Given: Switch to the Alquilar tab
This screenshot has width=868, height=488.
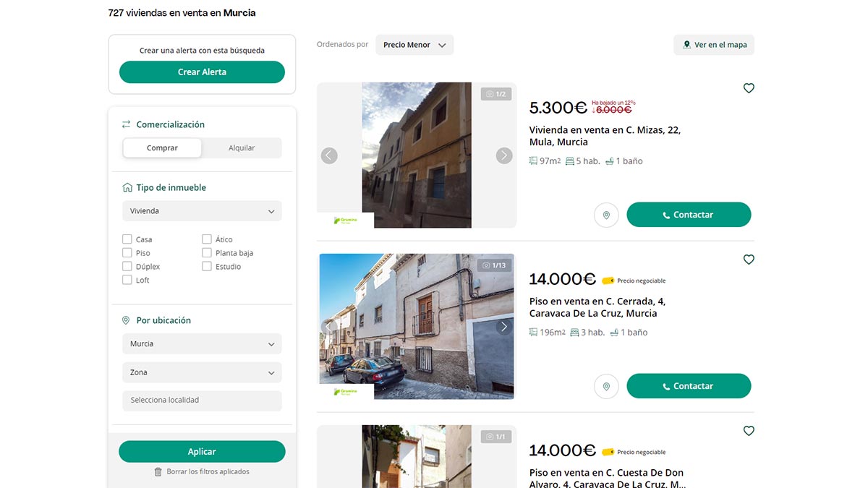Looking at the screenshot, I should (x=242, y=147).
